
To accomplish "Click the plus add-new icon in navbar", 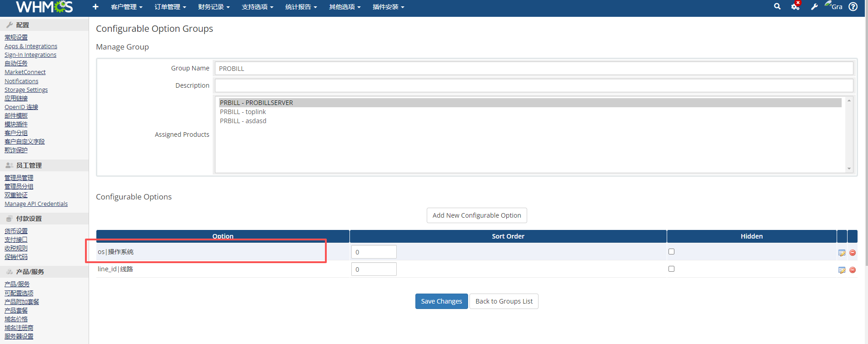I will [x=95, y=7].
